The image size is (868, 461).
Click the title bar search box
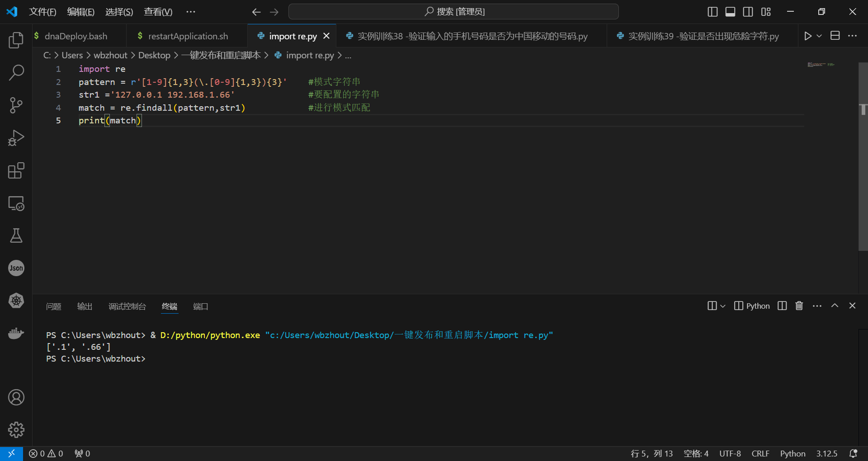tap(453, 12)
